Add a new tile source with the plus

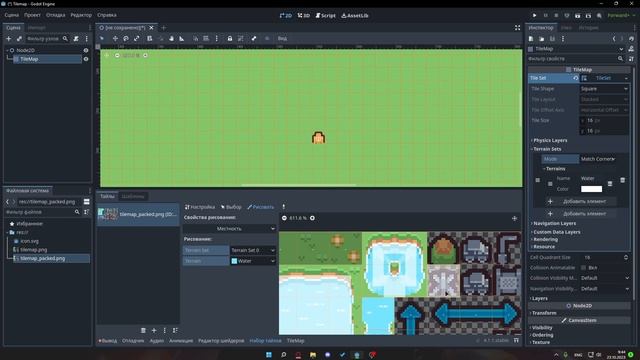point(154,330)
